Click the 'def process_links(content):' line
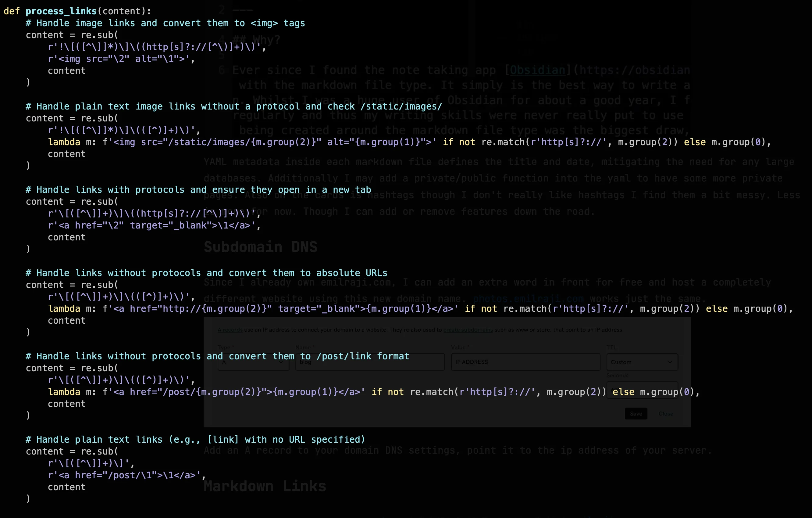The image size is (812, 518). click(77, 11)
